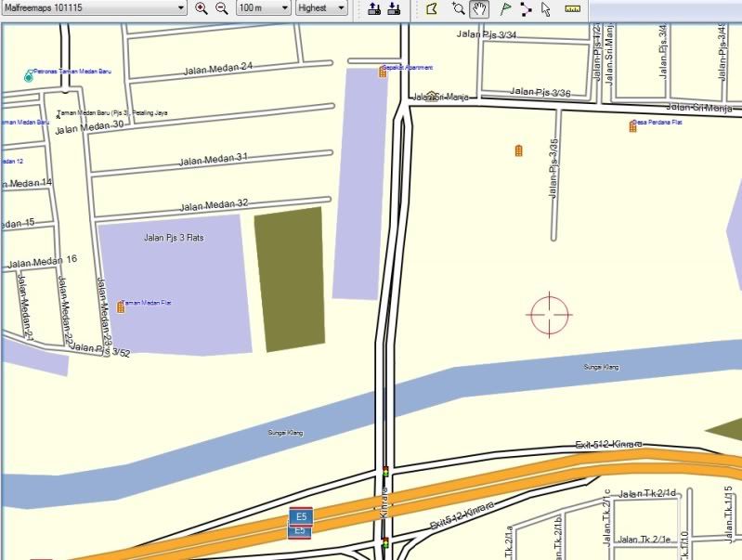Click the red crosshair marker on map
The width and height of the screenshot is (742, 560).
pyautogui.click(x=549, y=313)
